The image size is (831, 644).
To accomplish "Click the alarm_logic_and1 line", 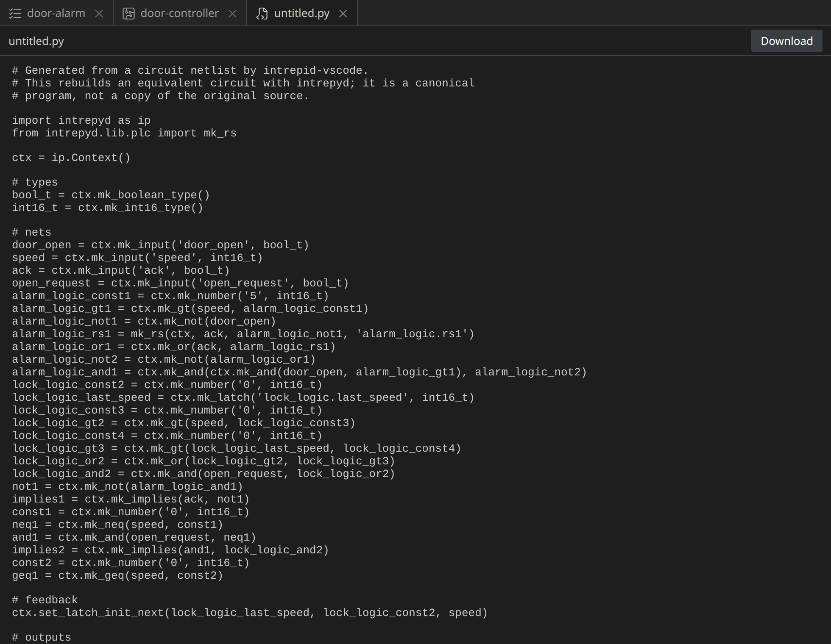I will (x=299, y=372).
